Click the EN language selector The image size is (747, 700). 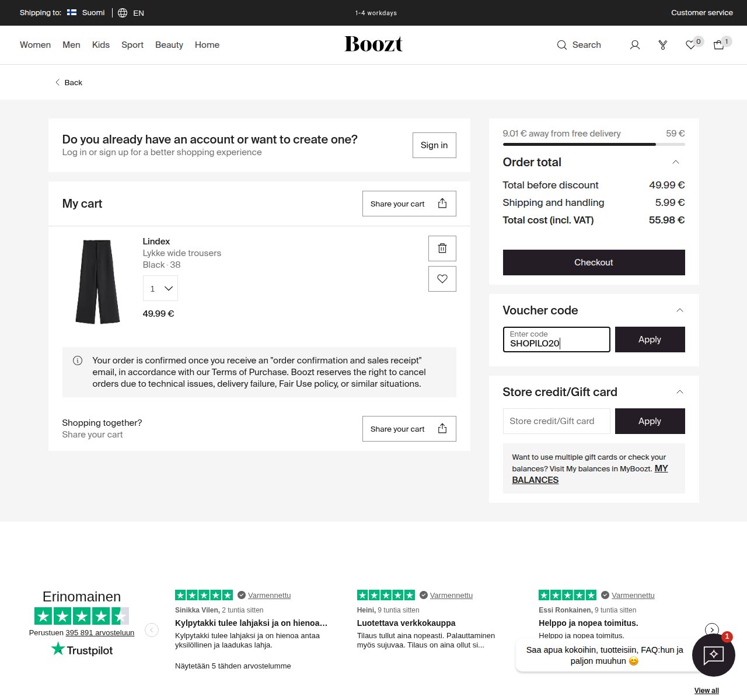(x=138, y=13)
